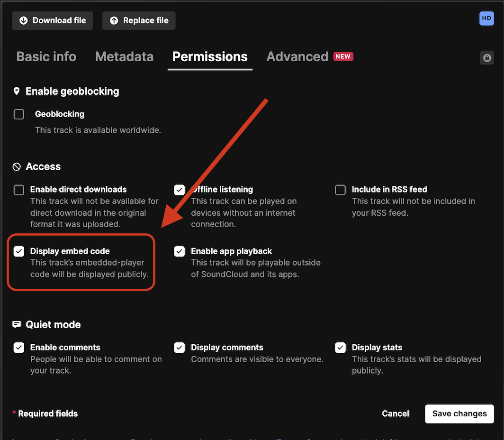This screenshot has height=440, width=504.
Task: Disable the Enable app playback checkbox
Action: (179, 251)
